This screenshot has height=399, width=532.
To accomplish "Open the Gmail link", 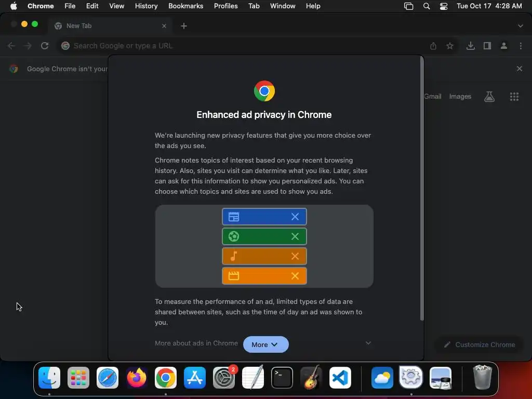I will click(x=433, y=96).
